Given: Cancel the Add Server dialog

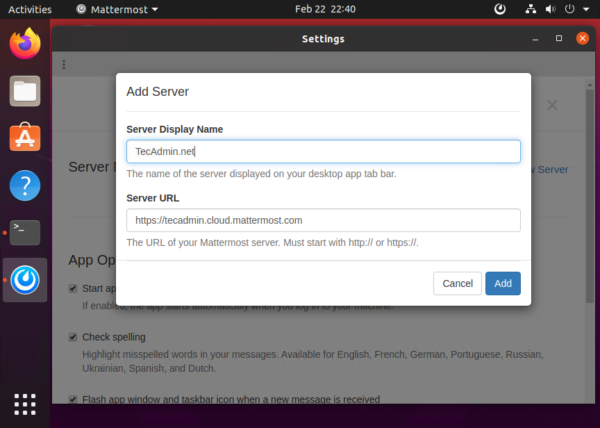Looking at the screenshot, I should [x=457, y=283].
